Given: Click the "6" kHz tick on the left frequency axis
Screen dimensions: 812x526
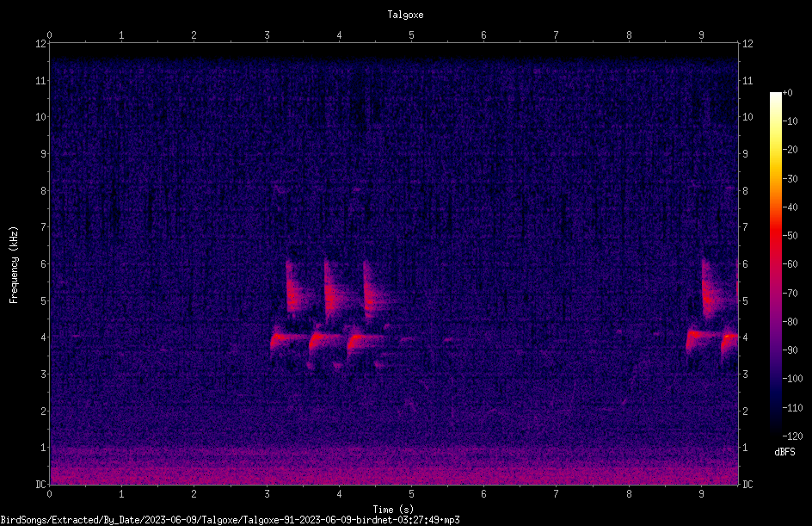Looking at the screenshot, I should click(44, 264).
